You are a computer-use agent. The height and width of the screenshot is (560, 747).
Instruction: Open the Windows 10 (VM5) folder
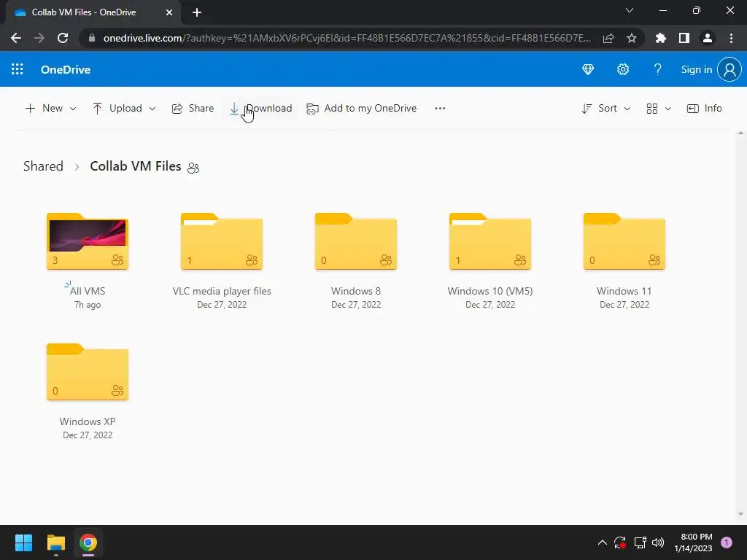click(490, 241)
